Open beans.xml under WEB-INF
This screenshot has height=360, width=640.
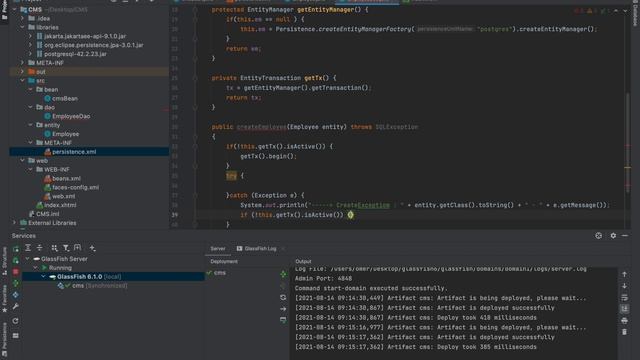[x=67, y=178]
